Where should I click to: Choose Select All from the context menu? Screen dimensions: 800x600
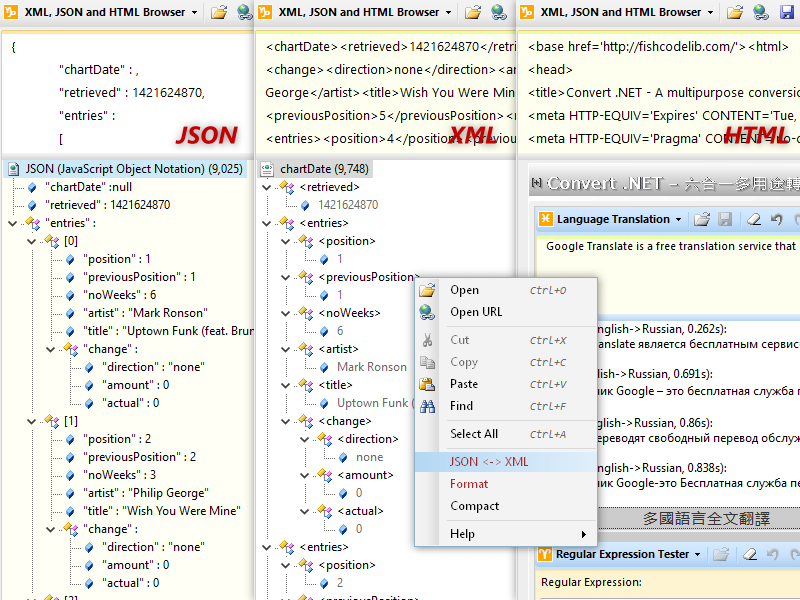tap(506, 434)
